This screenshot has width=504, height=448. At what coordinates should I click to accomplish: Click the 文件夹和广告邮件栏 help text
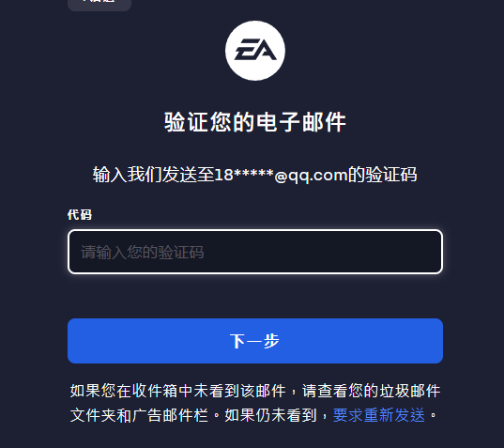139,415
